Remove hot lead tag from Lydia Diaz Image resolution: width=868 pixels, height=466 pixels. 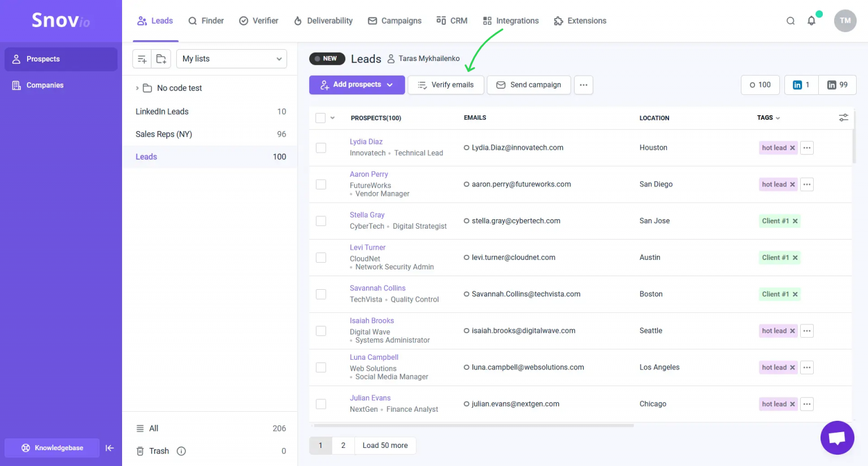pos(792,148)
